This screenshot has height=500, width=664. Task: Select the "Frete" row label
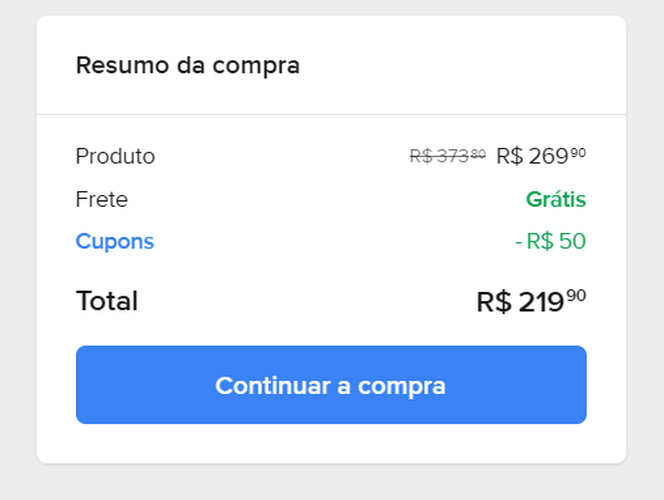tap(102, 199)
